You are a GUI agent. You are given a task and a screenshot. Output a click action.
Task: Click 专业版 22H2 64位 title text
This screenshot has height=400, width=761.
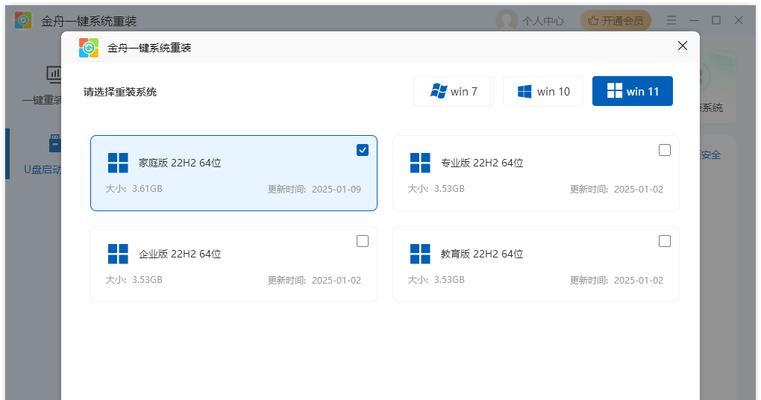pyautogui.click(x=482, y=163)
